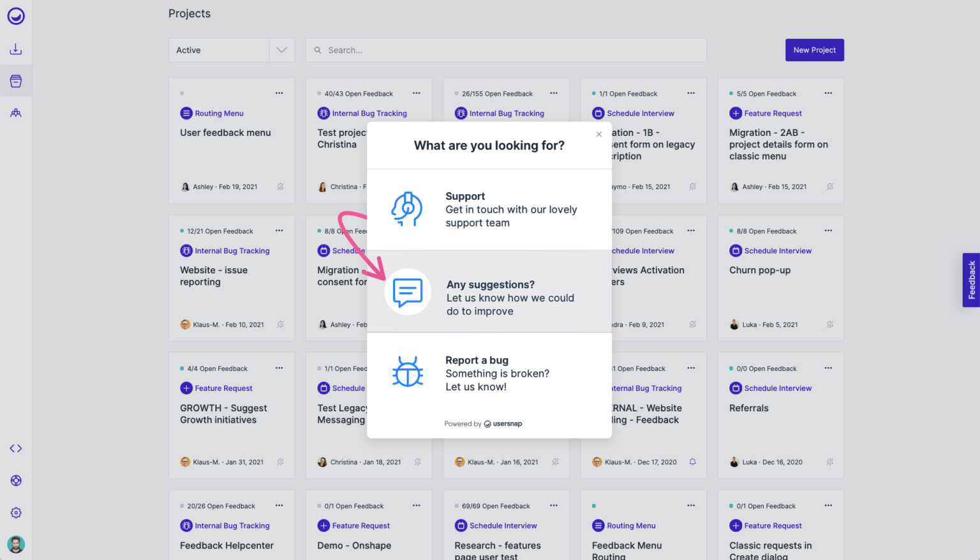980x560 pixels.
Task: Open the inbox icon in the left sidebar
Action: tap(16, 49)
